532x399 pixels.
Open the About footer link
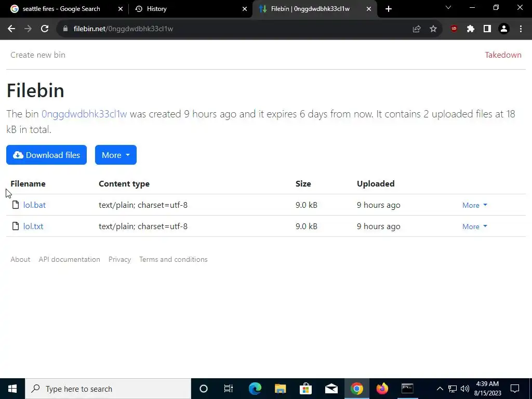pos(20,259)
